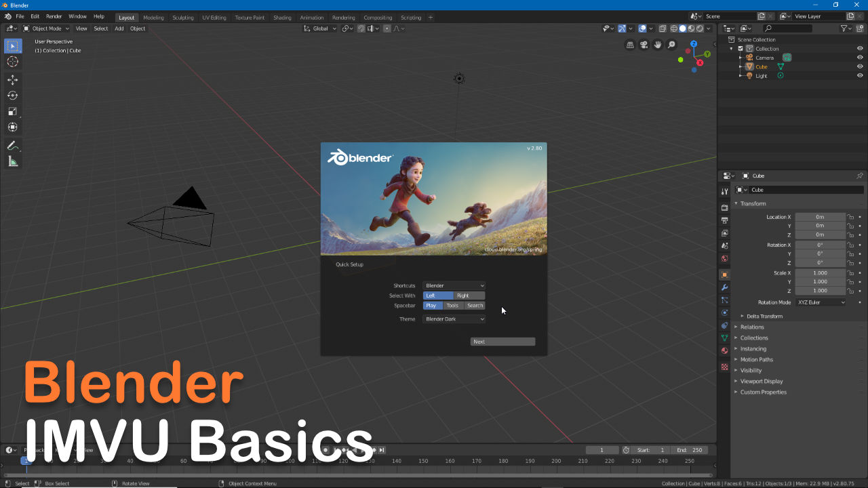The width and height of the screenshot is (868, 488).
Task: Switch to the Shading workspace tab
Action: tap(282, 18)
